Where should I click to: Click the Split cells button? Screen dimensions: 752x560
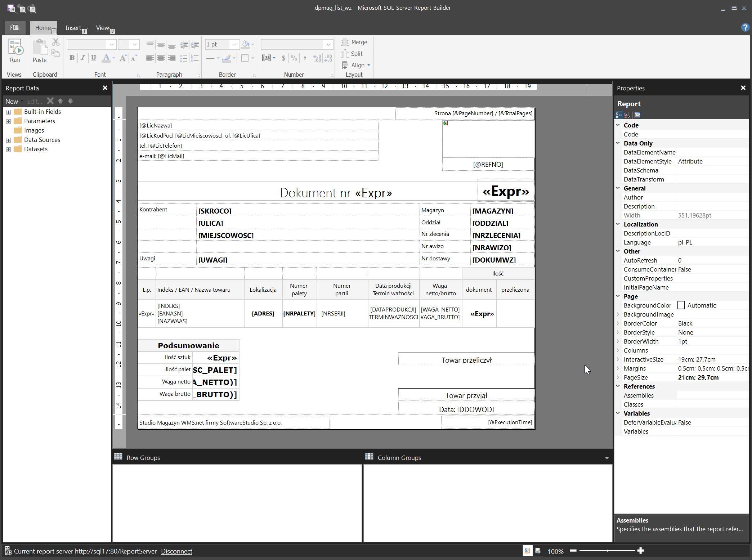pos(352,54)
